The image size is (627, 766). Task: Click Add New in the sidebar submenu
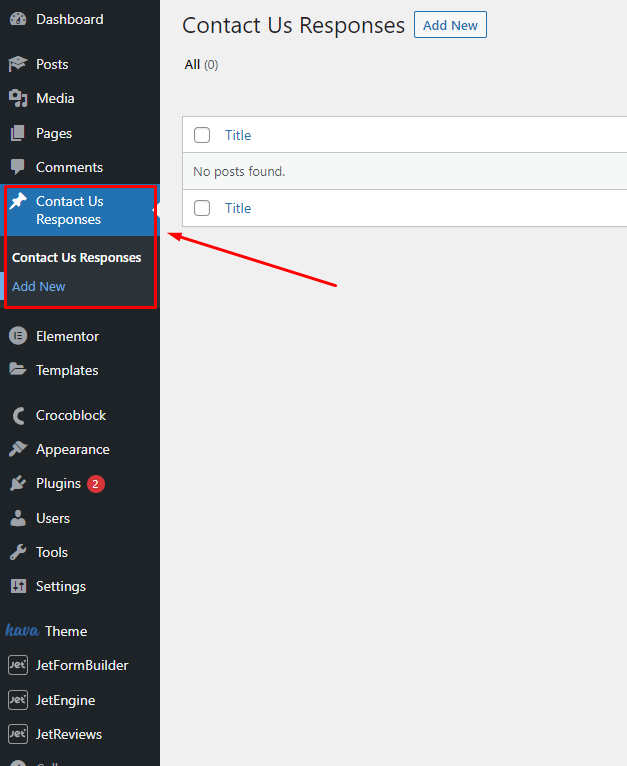point(39,286)
